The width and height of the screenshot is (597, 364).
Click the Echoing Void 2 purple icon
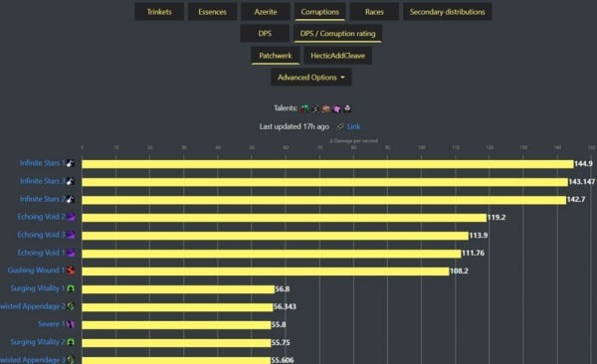(71, 217)
